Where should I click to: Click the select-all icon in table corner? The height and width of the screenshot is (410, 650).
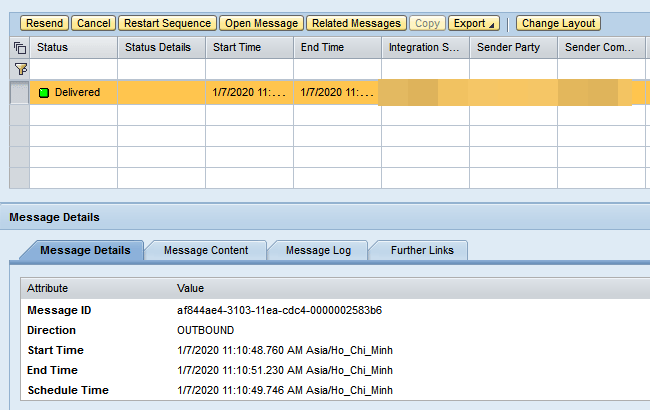coord(19,47)
